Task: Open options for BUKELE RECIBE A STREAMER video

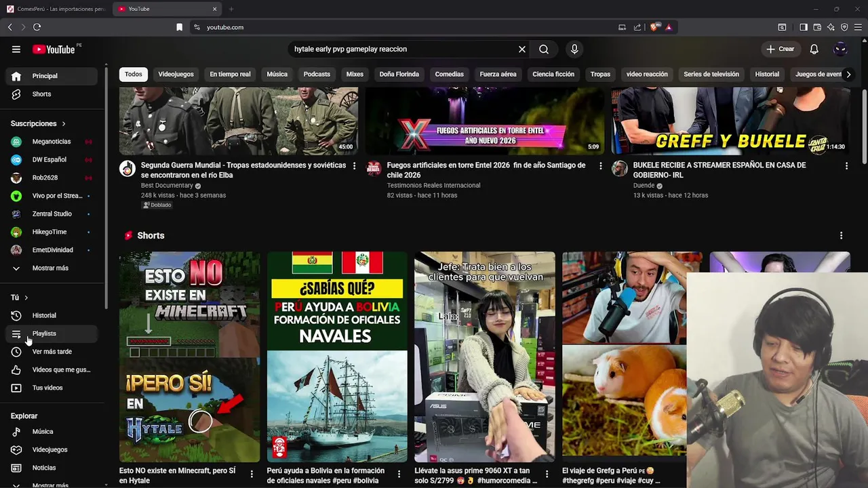Action: click(846, 166)
